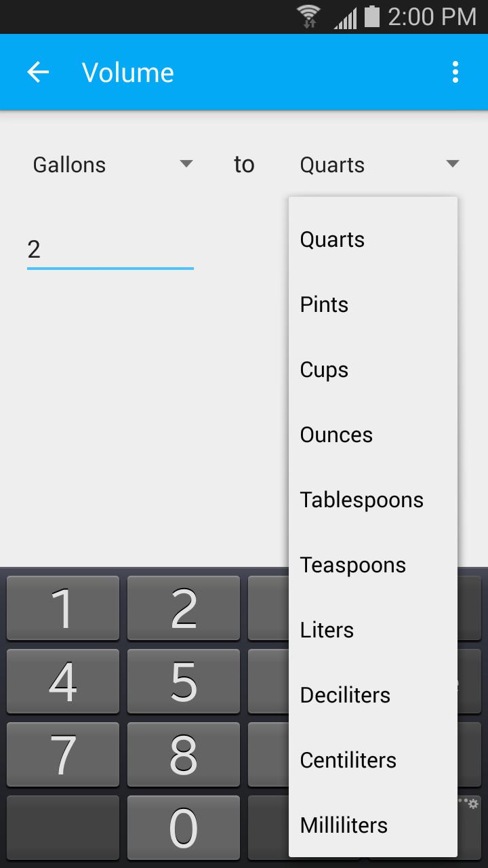Pick Cups from the dropdown list
This screenshot has height=868, width=488.
[373, 370]
